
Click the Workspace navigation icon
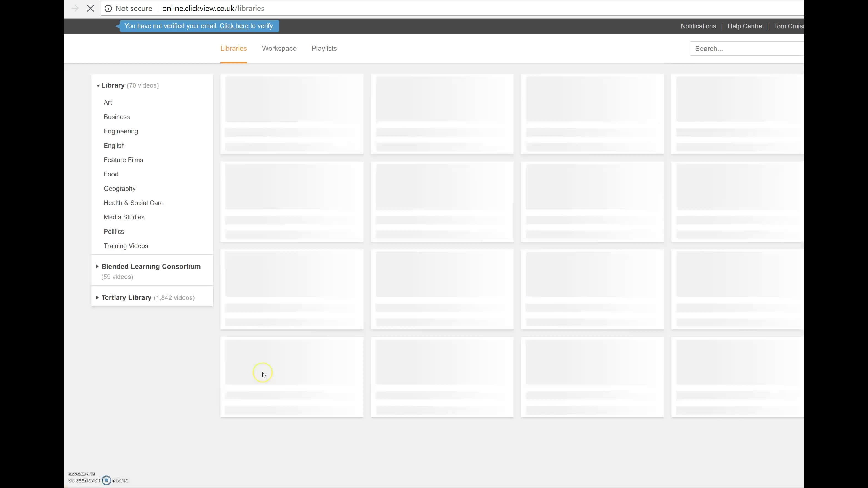[279, 48]
